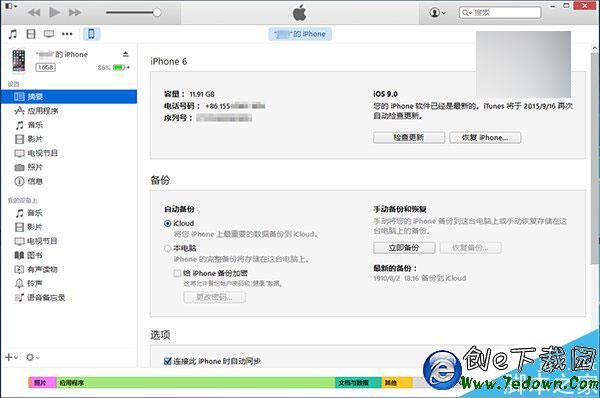Expand the three-dots more menu
The width and height of the screenshot is (600, 398).
coord(67,34)
